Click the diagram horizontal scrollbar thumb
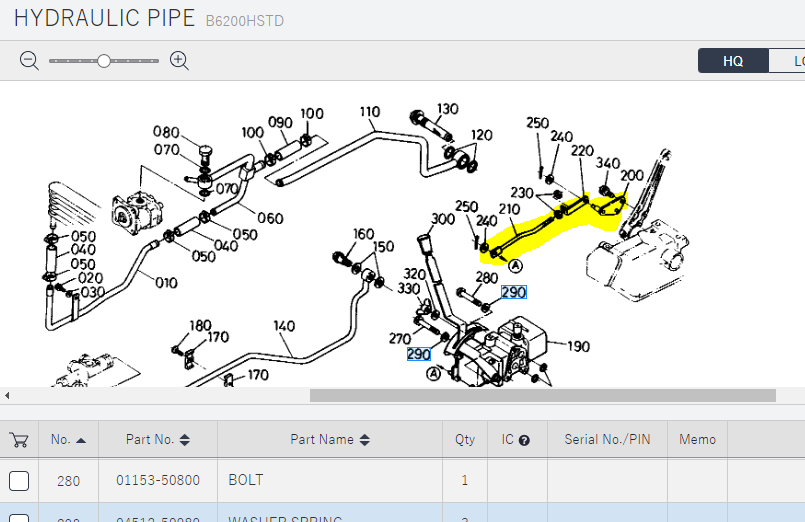805x522 pixels. pos(543,395)
